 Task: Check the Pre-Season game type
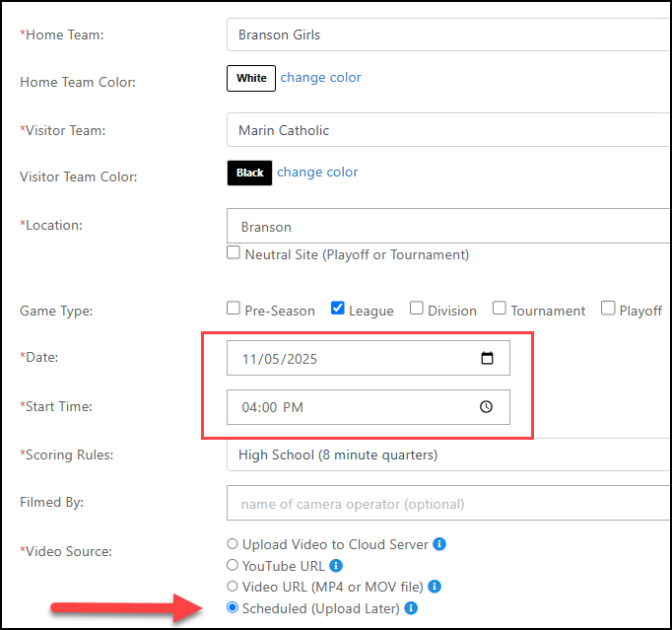234,309
